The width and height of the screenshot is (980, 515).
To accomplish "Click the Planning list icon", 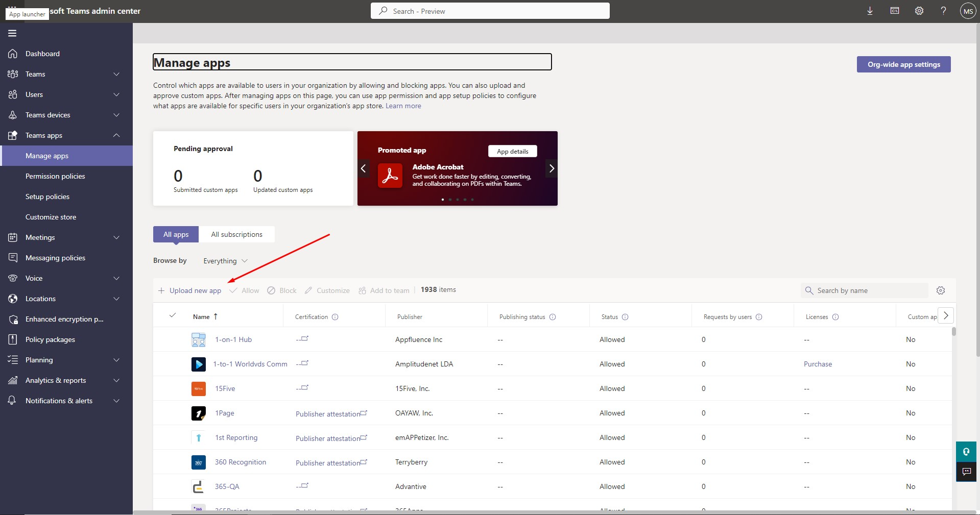I will [13, 360].
